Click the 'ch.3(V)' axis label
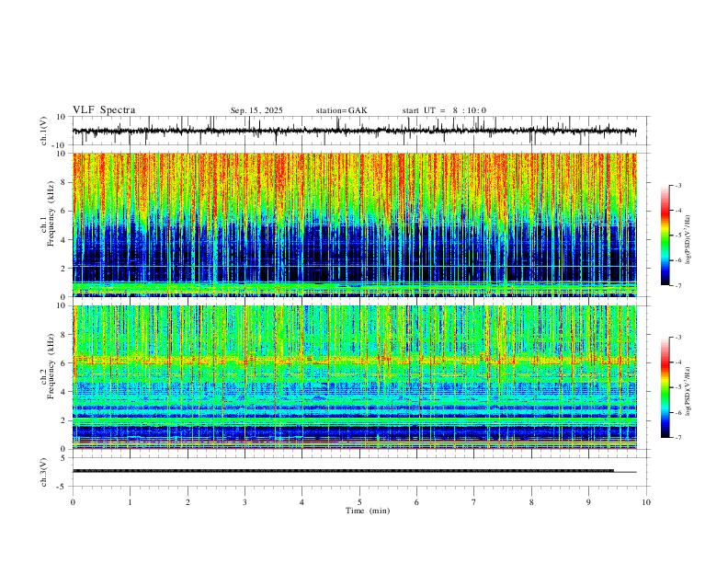The width and height of the screenshot is (728, 563). point(44,473)
